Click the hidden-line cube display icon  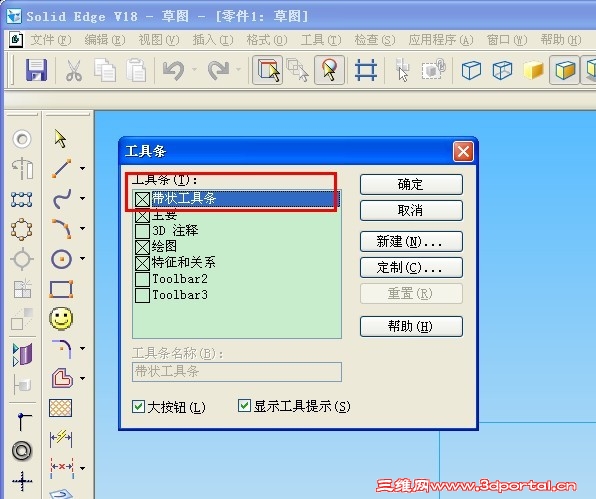point(502,70)
